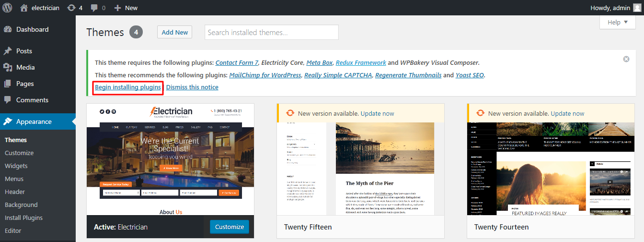Open pending updates icon showing 4
The width and height of the screenshot is (644, 242).
(71, 8)
